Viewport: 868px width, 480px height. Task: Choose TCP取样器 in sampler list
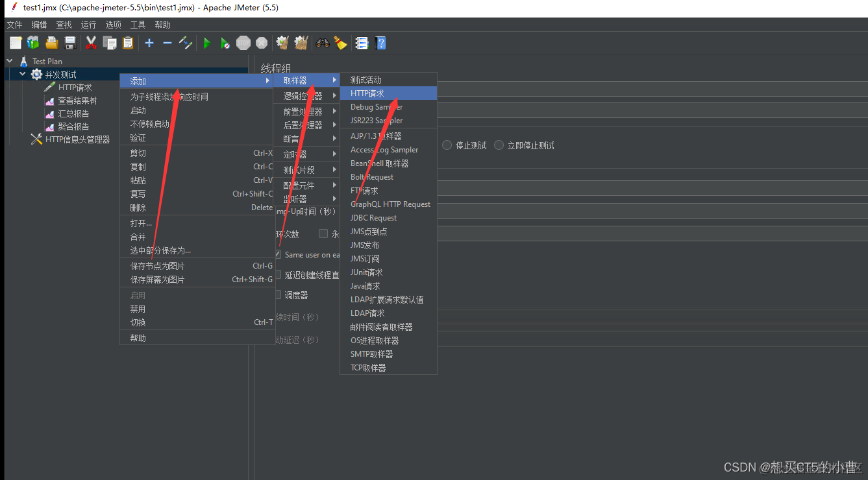click(x=388, y=368)
